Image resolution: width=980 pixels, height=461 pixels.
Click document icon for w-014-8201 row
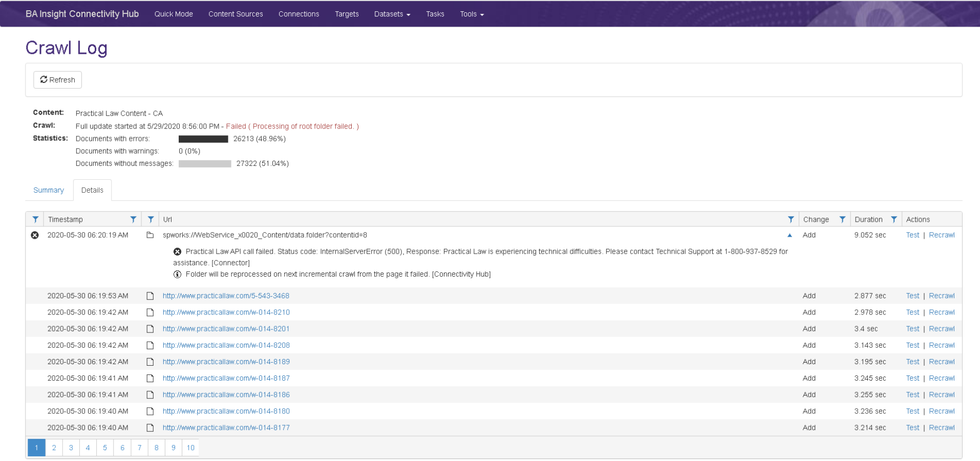pyautogui.click(x=150, y=329)
